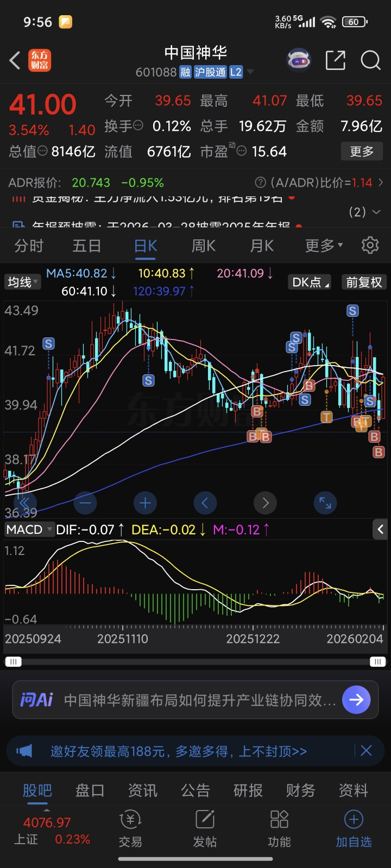
Task: Tap the 上证 4076.97 index value
Action: [47, 822]
